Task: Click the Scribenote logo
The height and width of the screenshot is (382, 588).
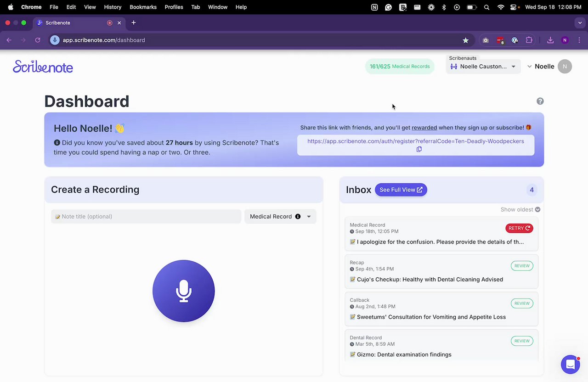Action: pyautogui.click(x=43, y=67)
